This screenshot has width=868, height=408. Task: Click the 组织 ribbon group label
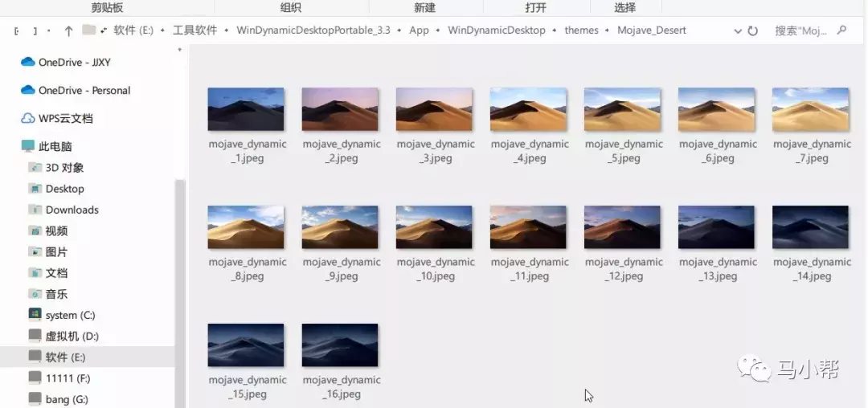[291, 8]
